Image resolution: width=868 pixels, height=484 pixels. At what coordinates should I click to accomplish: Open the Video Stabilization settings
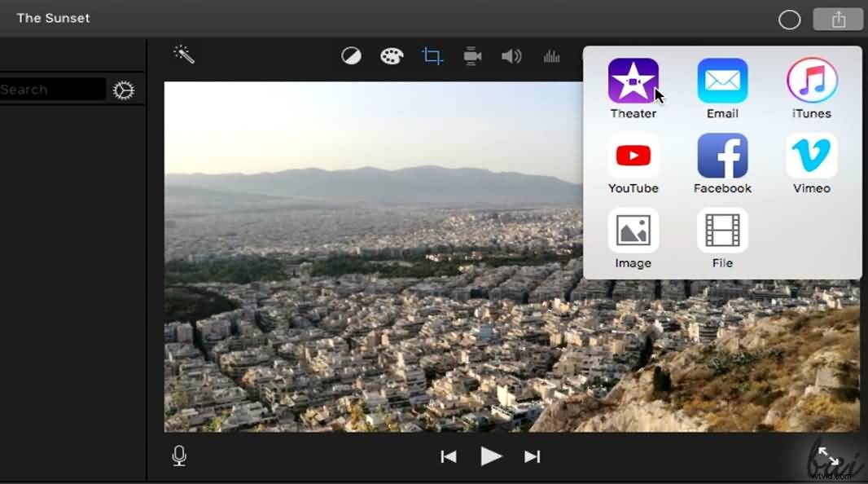[472, 55]
